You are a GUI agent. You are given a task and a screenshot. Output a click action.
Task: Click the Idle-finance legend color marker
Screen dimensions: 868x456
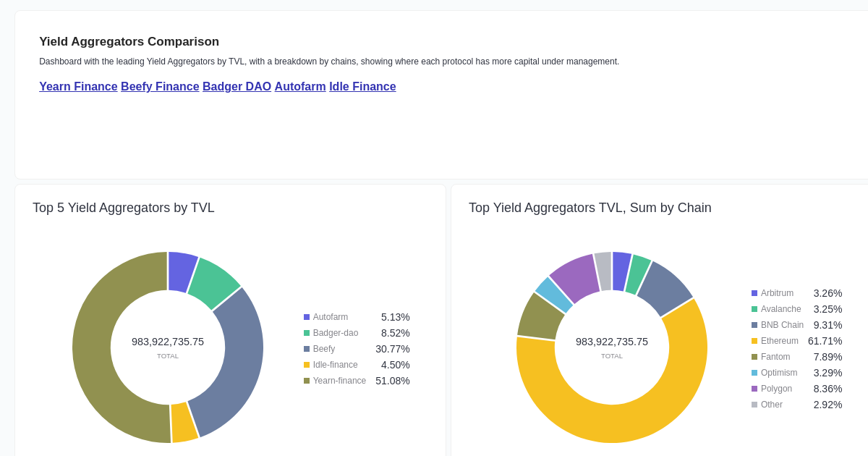(305, 365)
